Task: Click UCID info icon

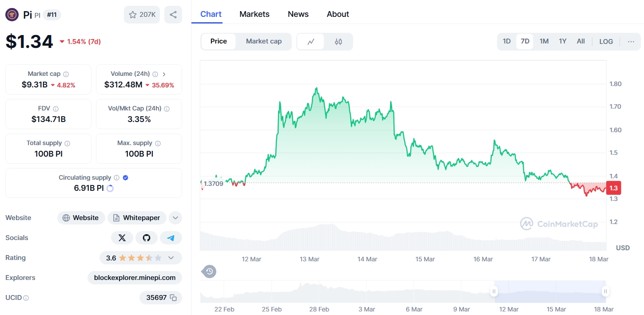Action: 26,298
